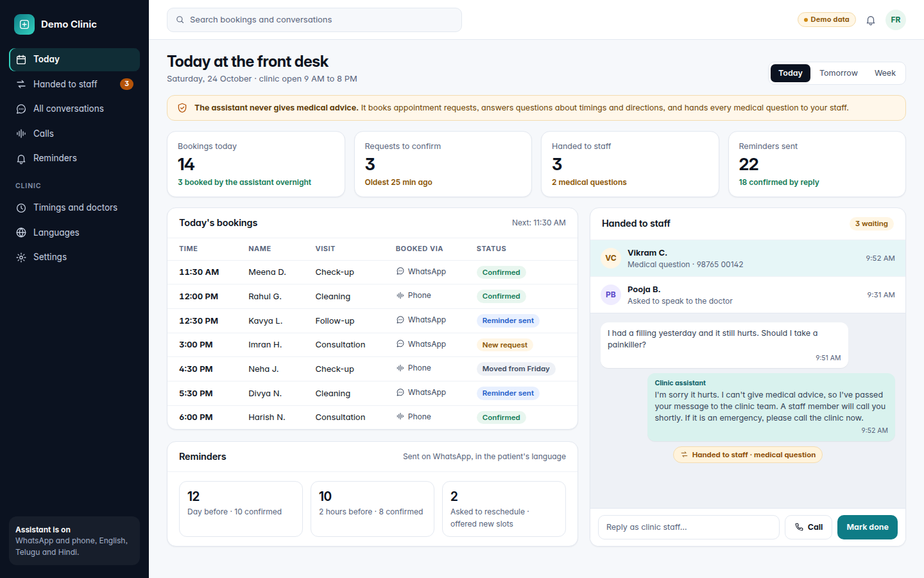Open Vikram C. handed-off conversation
924x578 pixels.
[748, 258]
